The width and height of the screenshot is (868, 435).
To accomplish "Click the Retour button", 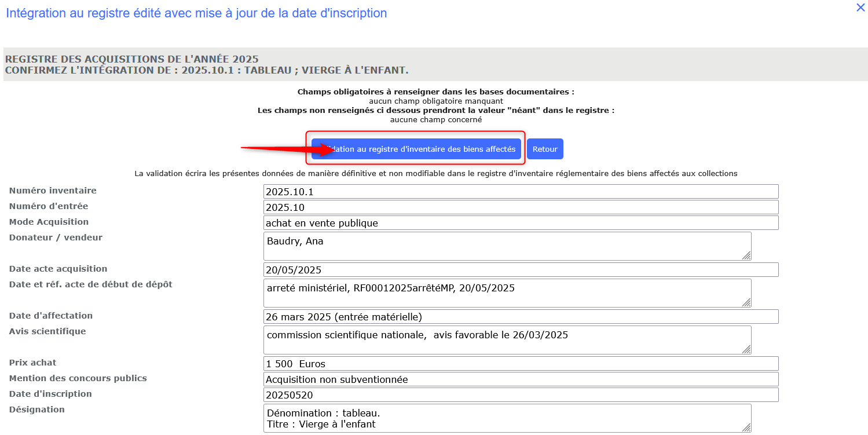I will pos(545,149).
